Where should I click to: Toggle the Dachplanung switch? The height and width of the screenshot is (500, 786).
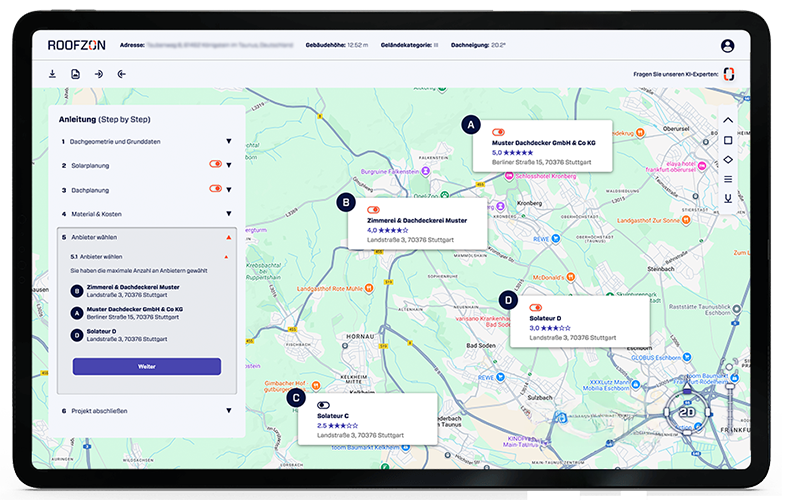[x=215, y=188]
